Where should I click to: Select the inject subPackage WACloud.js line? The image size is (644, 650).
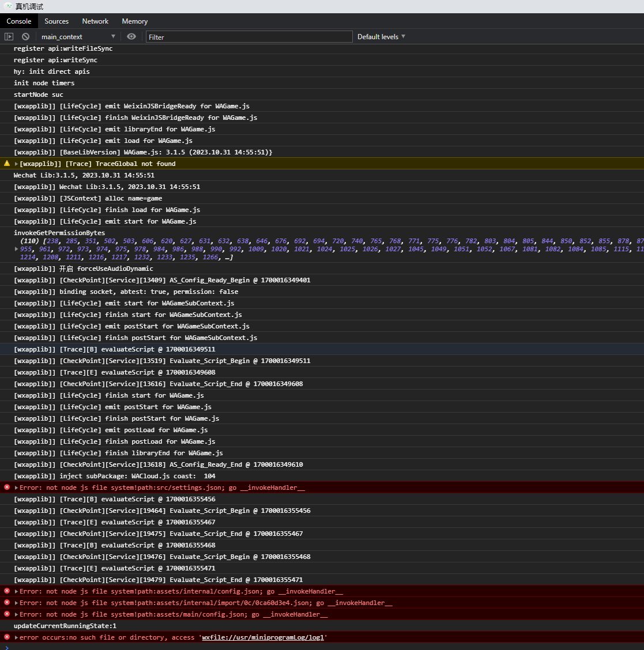[322, 477]
